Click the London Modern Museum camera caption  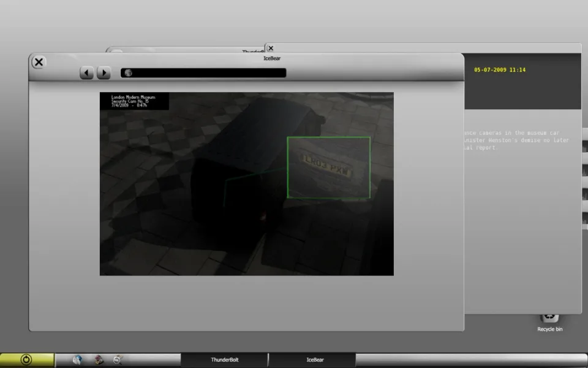pos(134,101)
